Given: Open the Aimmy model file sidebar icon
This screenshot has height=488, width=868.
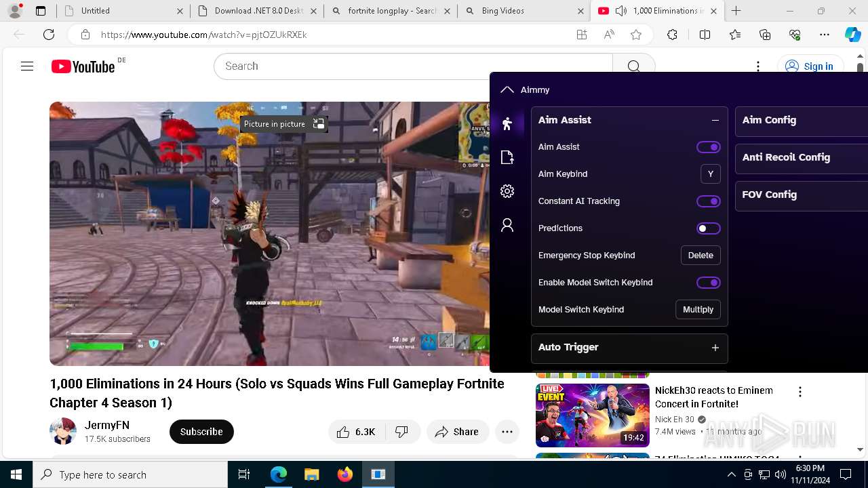Looking at the screenshot, I should 507,157.
